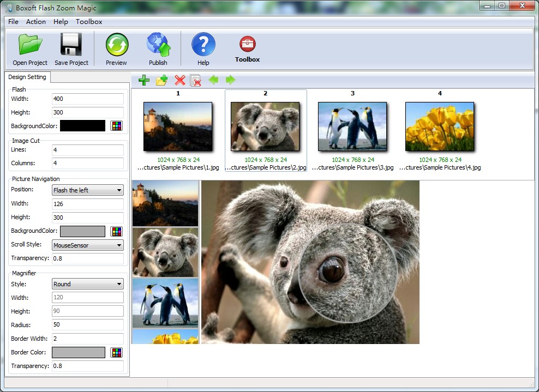Screen dimensions: 539x392
Task: Click file path text ending 3.jpg
Action: click(x=352, y=168)
